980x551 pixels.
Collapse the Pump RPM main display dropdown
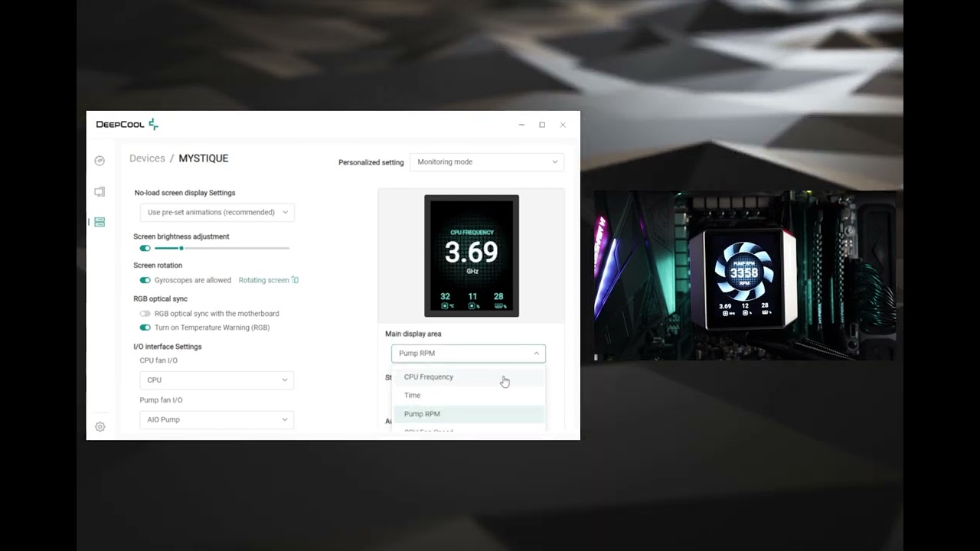[469, 354]
